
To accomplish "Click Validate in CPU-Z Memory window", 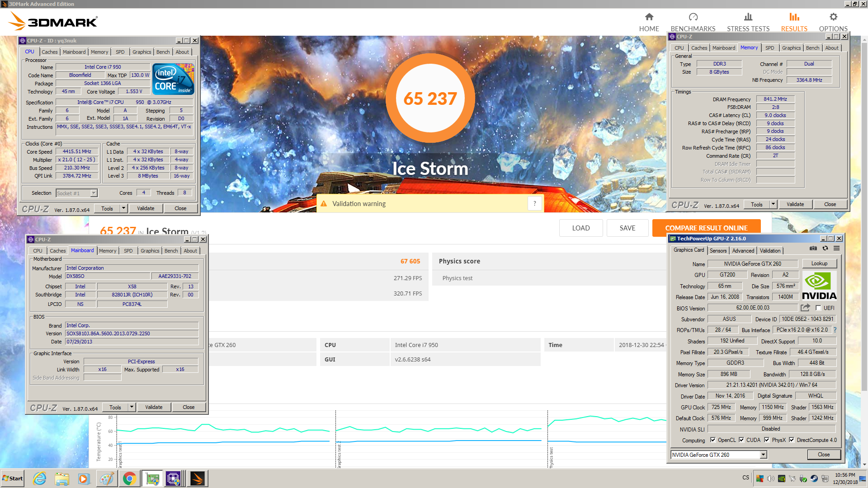I will click(x=795, y=204).
